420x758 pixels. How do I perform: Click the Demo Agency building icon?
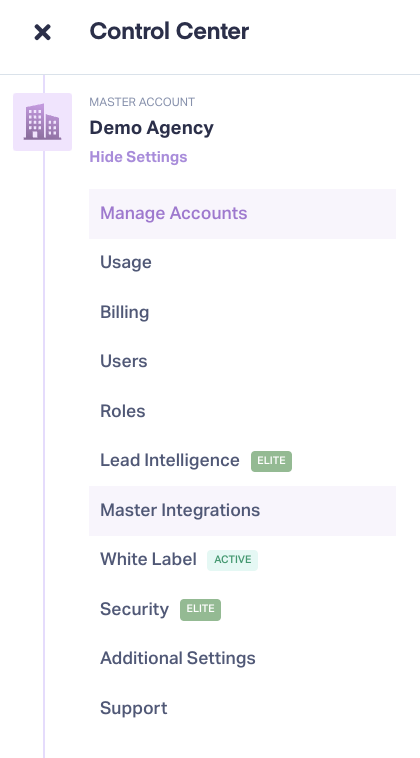point(43,122)
